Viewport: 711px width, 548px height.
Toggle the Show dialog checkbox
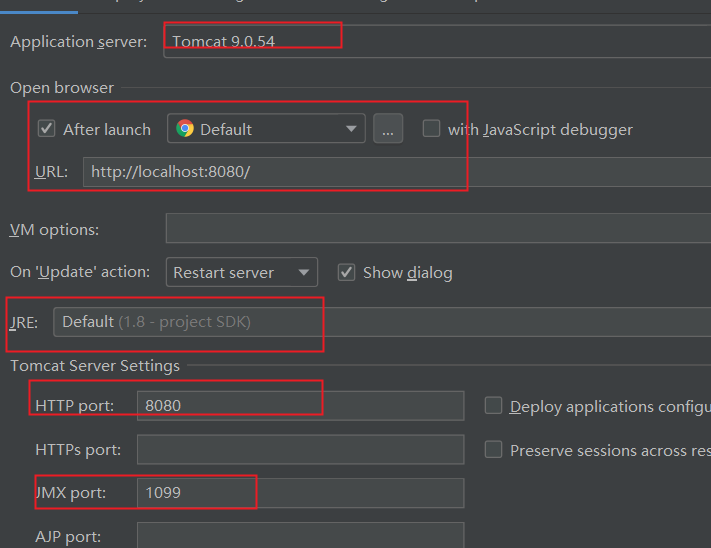[x=346, y=272]
